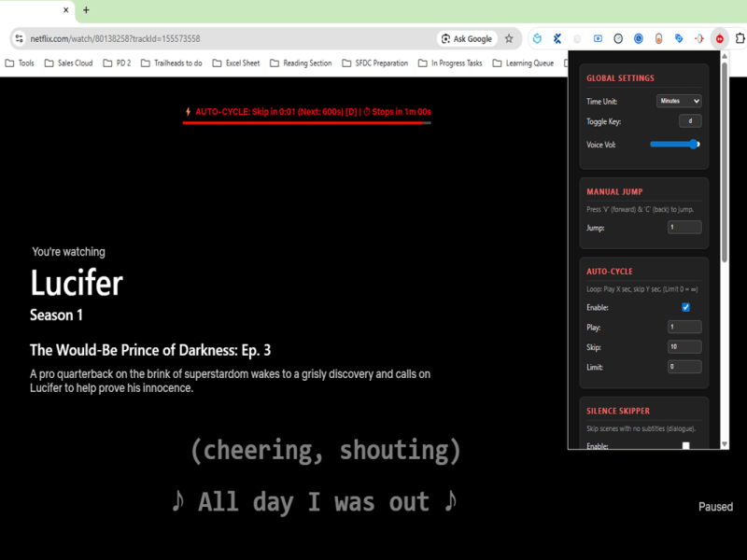Click the blue compass-like extension icon in toolbar
The height and width of the screenshot is (560, 747).
[x=638, y=38]
